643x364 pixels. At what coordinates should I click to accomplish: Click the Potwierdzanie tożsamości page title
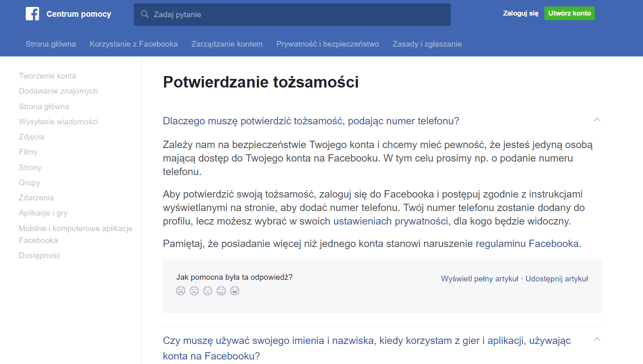click(261, 82)
